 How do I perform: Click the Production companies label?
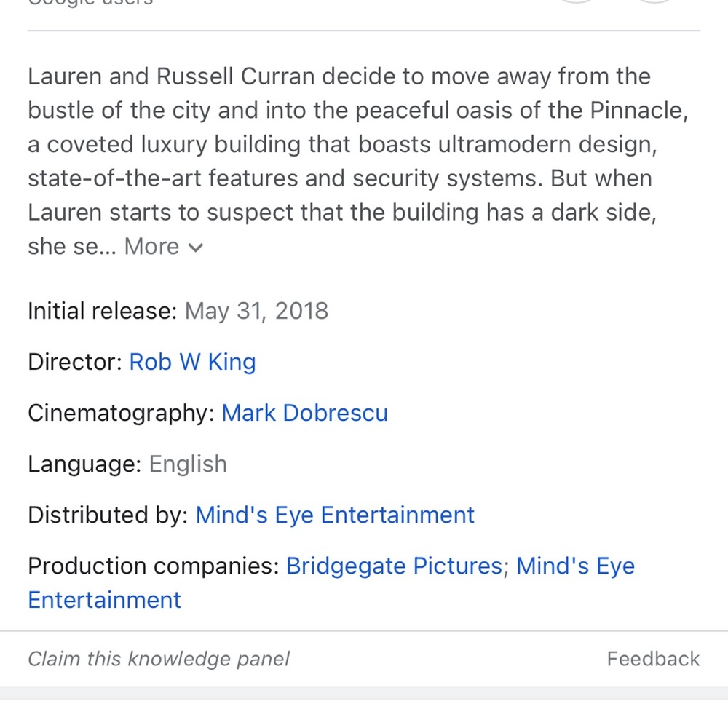pyautogui.click(x=153, y=566)
